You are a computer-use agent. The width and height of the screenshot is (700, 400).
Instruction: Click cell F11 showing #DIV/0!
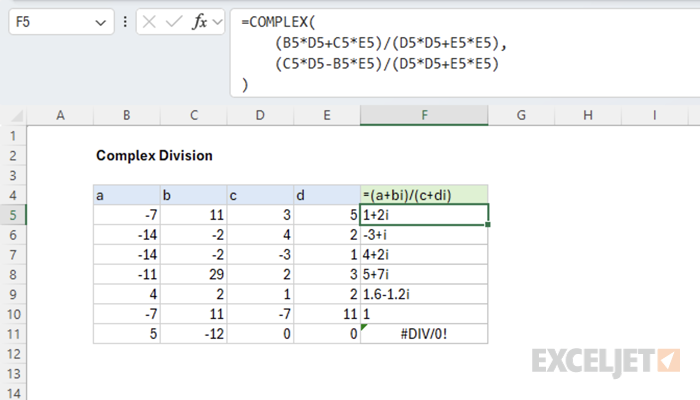pyautogui.click(x=424, y=334)
